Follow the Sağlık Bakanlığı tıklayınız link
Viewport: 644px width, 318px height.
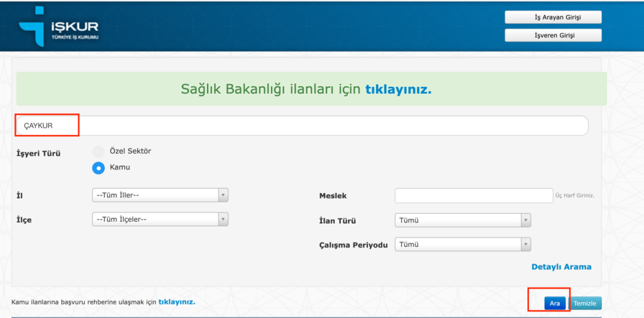point(398,89)
